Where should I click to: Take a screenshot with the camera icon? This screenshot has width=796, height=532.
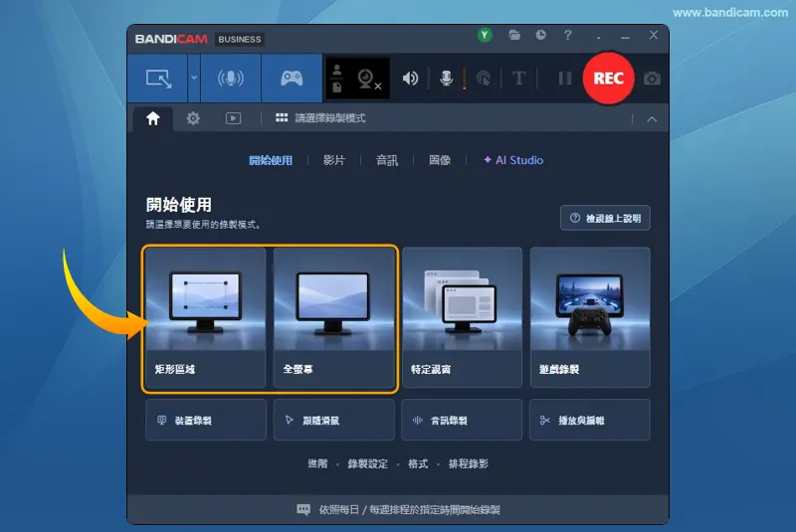[x=652, y=79]
